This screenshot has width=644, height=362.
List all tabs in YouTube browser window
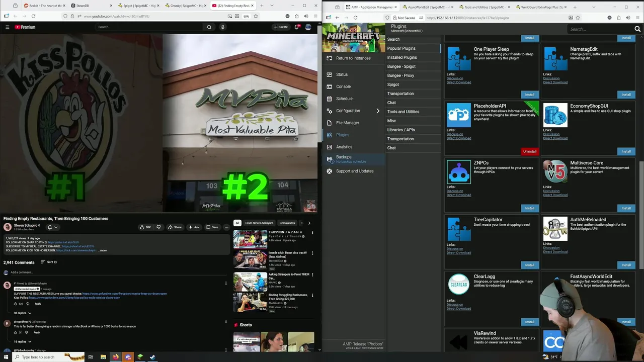[x=271, y=6]
